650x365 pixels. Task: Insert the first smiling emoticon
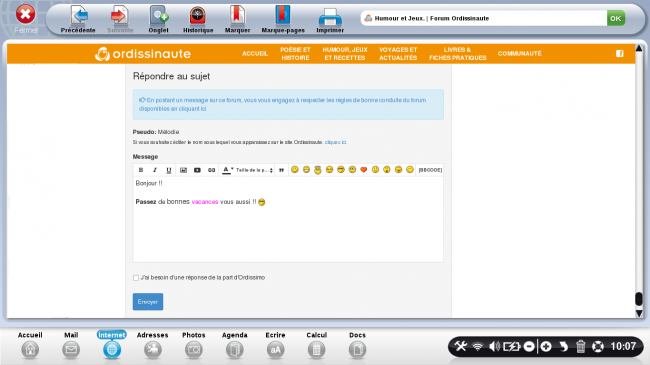pos(294,170)
